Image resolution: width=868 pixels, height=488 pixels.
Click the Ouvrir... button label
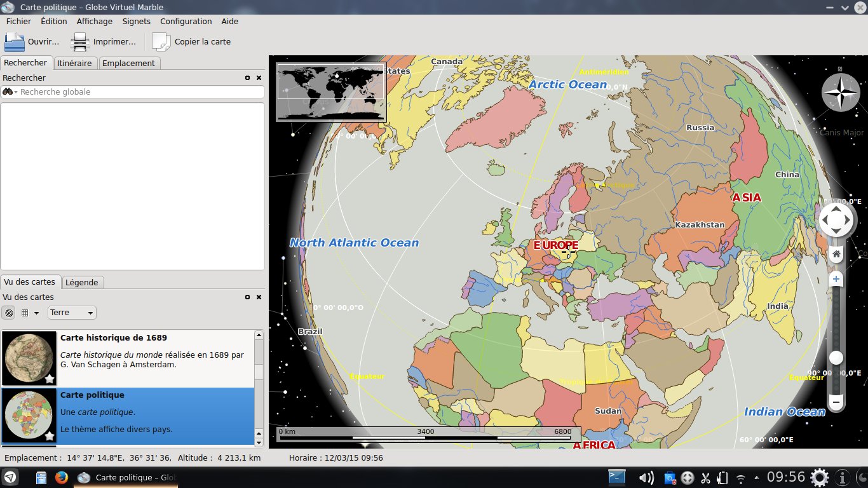[x=43, y=42]
